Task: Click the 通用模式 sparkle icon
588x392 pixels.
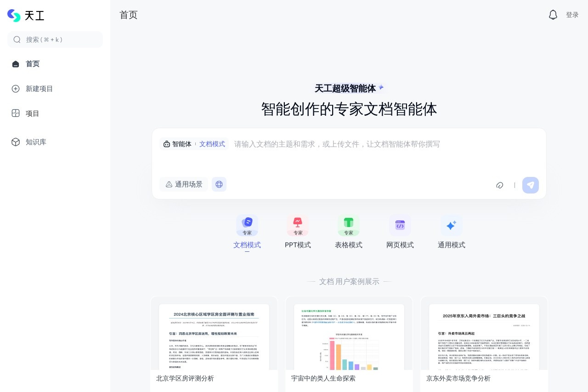Action: click(x=452, y=225)
